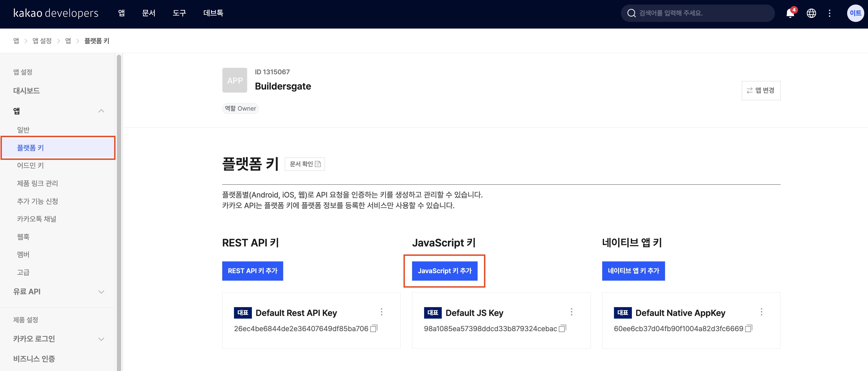Open options menu for Default Native AppKey

pos(761,312)
